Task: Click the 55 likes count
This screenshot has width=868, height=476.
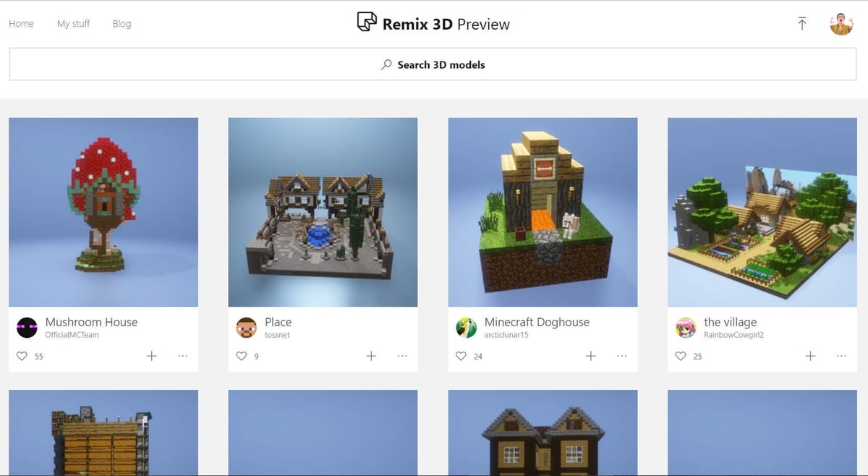Action: coord(39,357)
